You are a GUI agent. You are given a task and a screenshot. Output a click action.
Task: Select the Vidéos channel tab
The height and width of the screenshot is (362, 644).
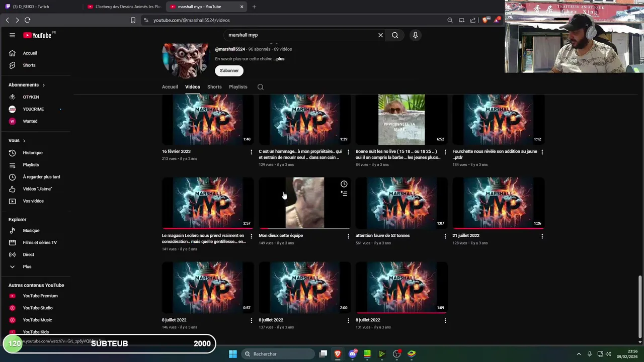(193, 87)
